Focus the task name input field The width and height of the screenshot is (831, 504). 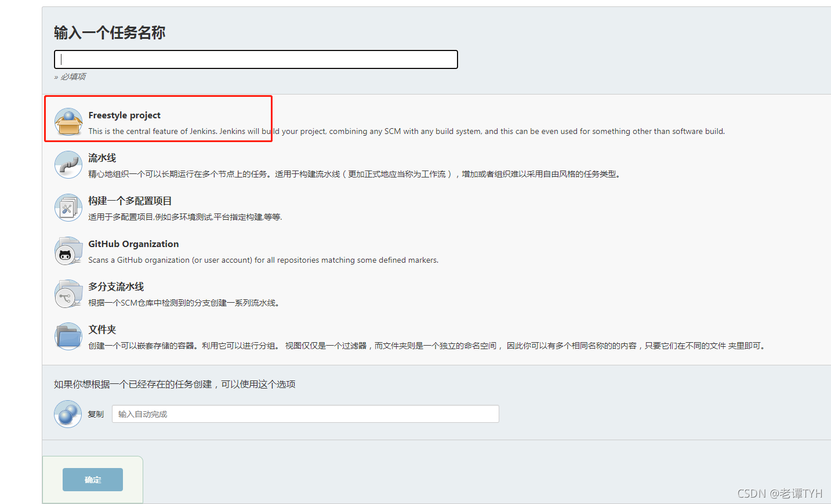pyautogui.click(x=256, y=59)
